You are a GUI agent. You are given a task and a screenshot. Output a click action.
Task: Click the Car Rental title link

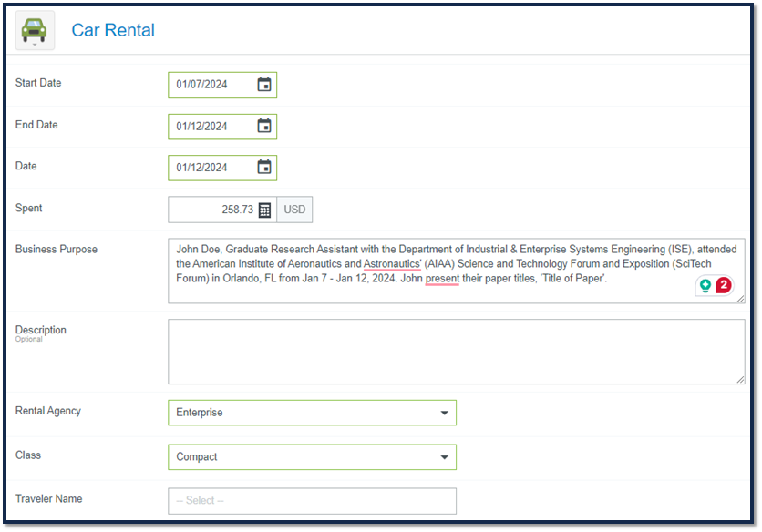tap(113, 30)
